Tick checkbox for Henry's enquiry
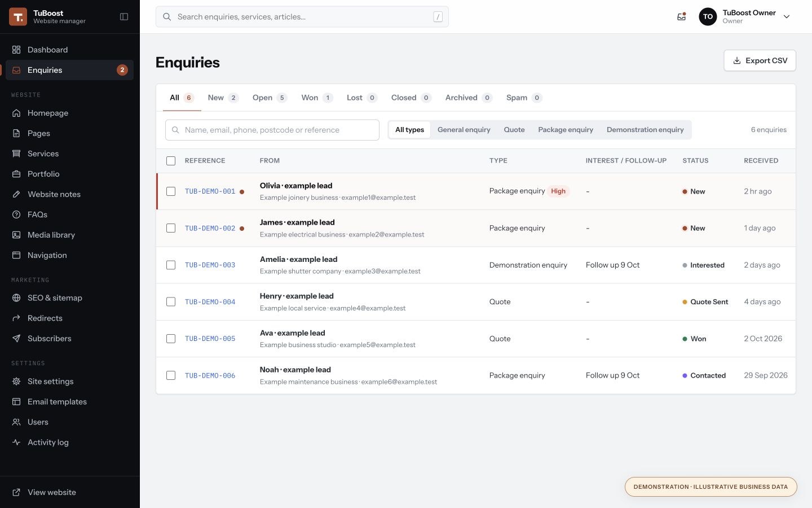Screen dimensions: 812x508 pos(171,302)
